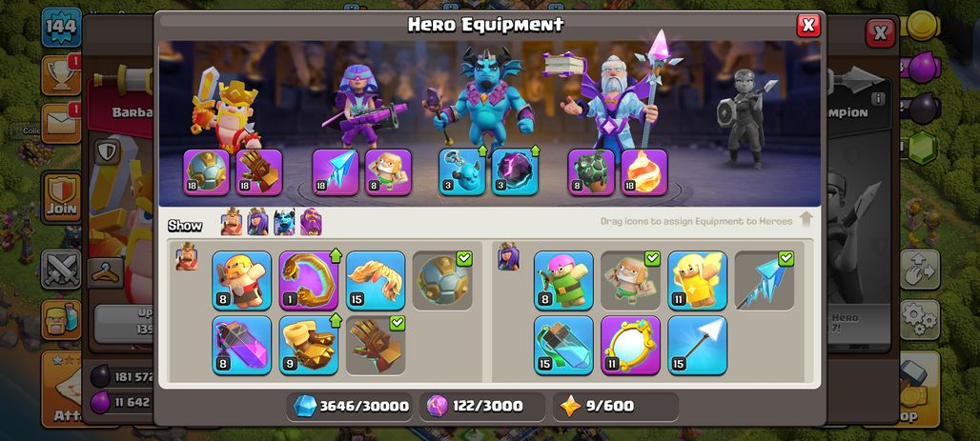The image size is (980, 441).
Task: Select the Barbarian Puppet equipment icon
Action: tap(241, 280)
